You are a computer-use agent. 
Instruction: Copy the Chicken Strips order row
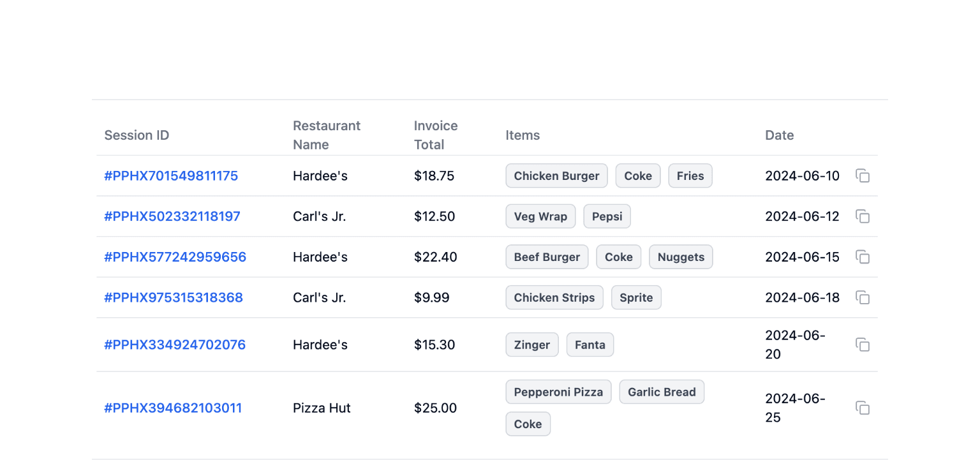863,297
